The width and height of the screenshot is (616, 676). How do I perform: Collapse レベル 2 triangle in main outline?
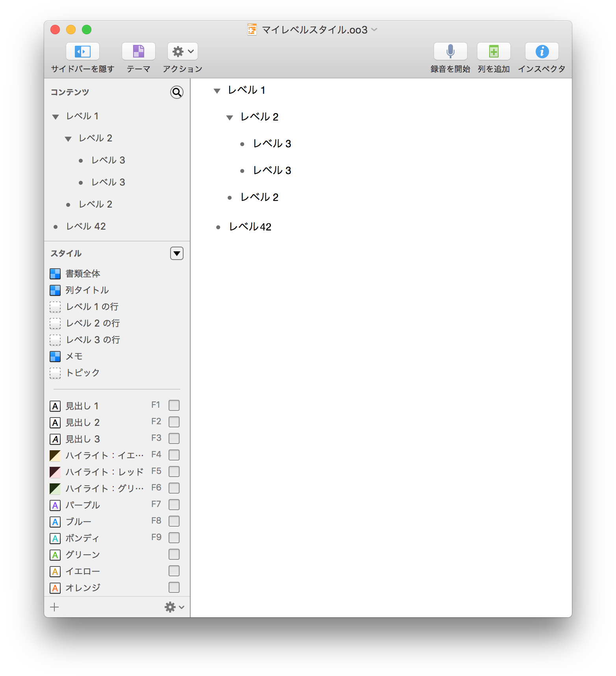click(x=230, y=118)
